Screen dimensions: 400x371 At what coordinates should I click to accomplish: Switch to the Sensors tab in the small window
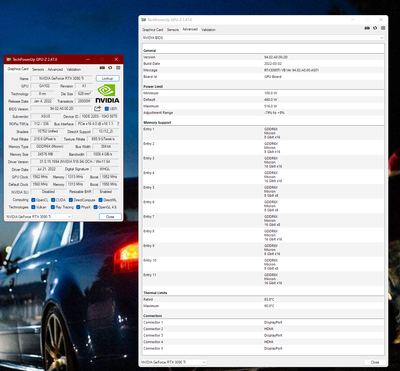[38, 69]
